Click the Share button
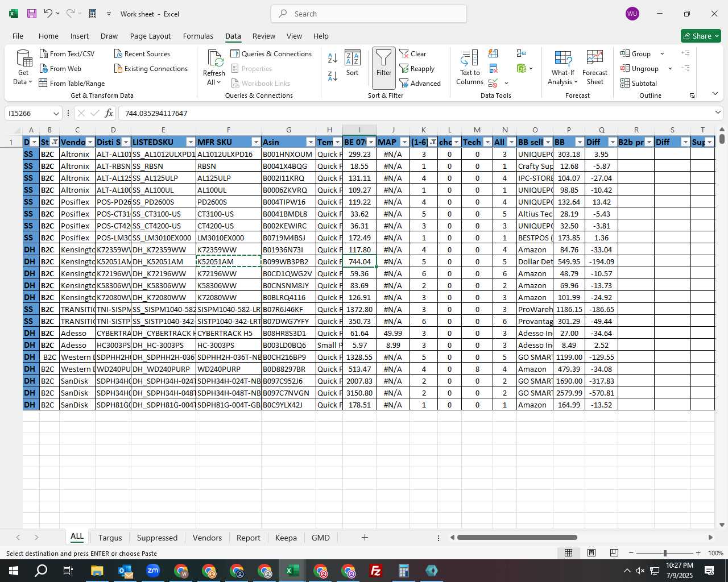Image resolution: width=728 pixels, height=582 pixels. click(701, 36)
